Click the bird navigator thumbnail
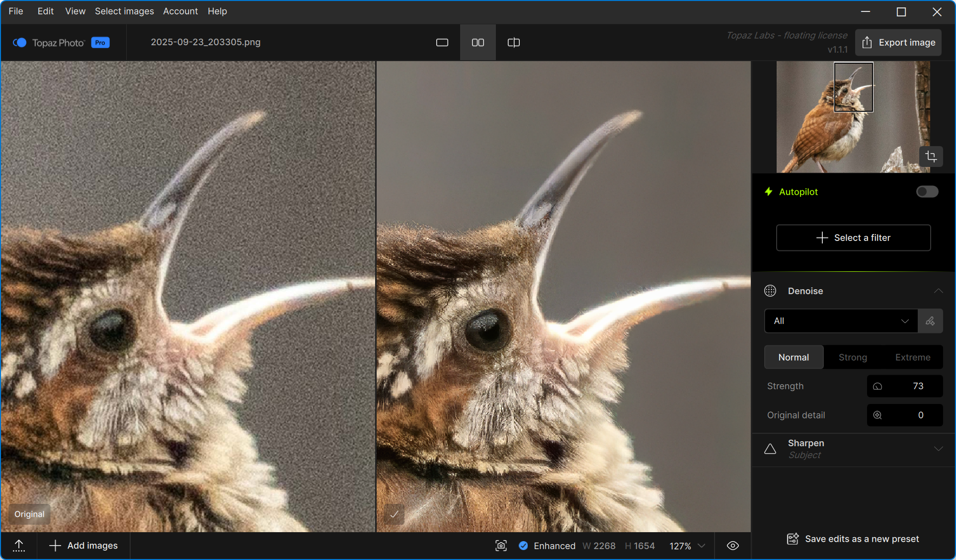This screenshot has height=560, width=956. (853, 117)
